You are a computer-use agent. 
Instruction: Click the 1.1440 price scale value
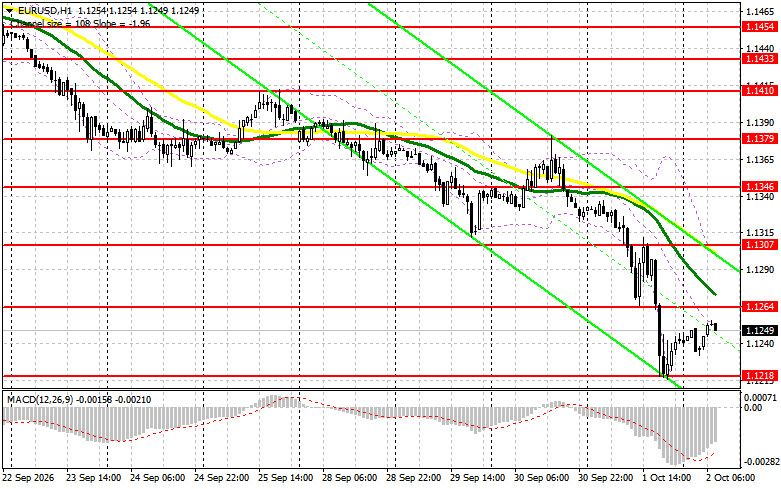pyautogui.click(x=760, y=48)
